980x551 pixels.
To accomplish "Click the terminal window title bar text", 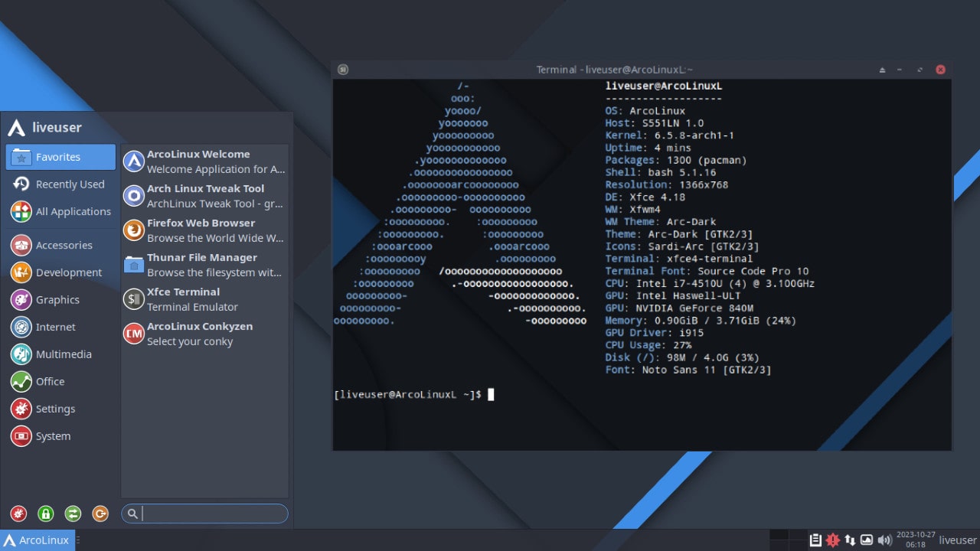I will click(x=615, y=70).
